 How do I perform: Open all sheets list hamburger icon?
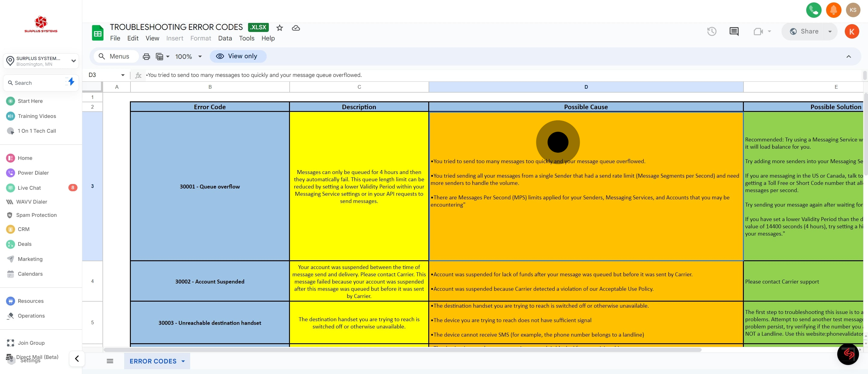(x=110, y=361)
